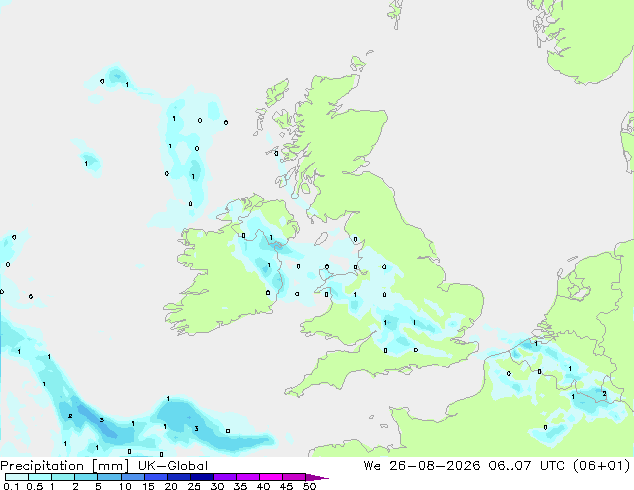The width and height of the screenshot is (634, 490).
Task: Click the 0.5–1 mm legend color swatch
Action: pyautogui.click(x=40, y=477)
